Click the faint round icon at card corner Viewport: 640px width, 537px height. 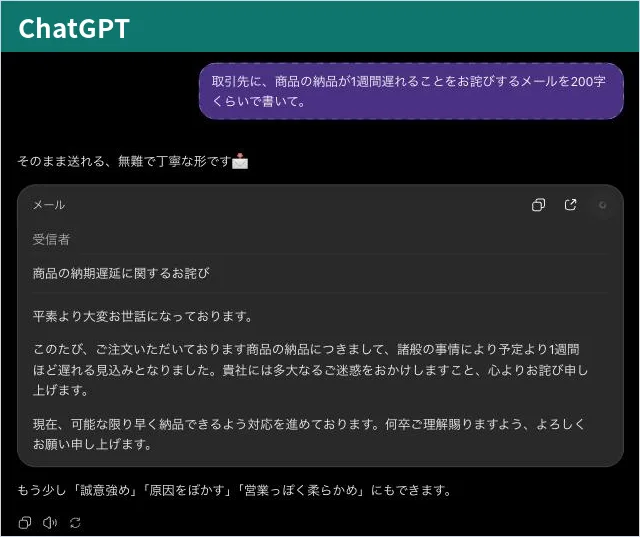[x=602, y=205]
